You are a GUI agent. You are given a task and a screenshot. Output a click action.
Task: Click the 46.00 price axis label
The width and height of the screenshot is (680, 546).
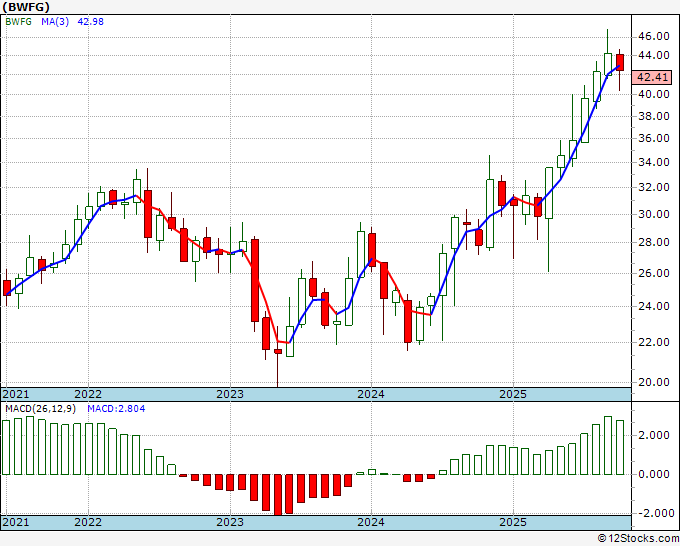[654, 36]
